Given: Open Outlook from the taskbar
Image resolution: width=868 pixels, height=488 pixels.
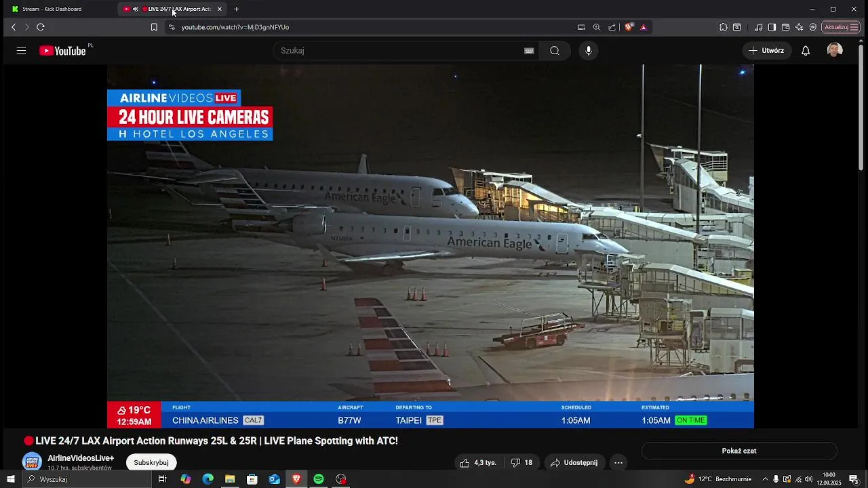Looking at the screenshot, I should tap(275, 479).
